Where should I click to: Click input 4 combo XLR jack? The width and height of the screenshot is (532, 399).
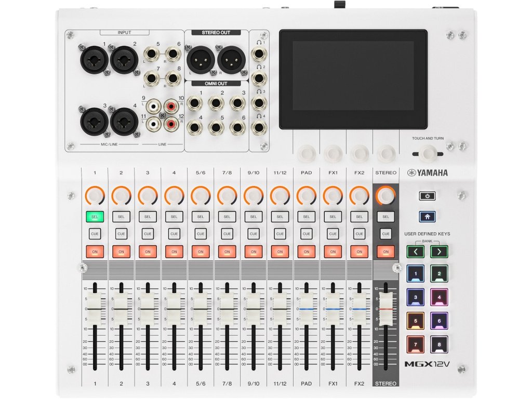(124, 122)
